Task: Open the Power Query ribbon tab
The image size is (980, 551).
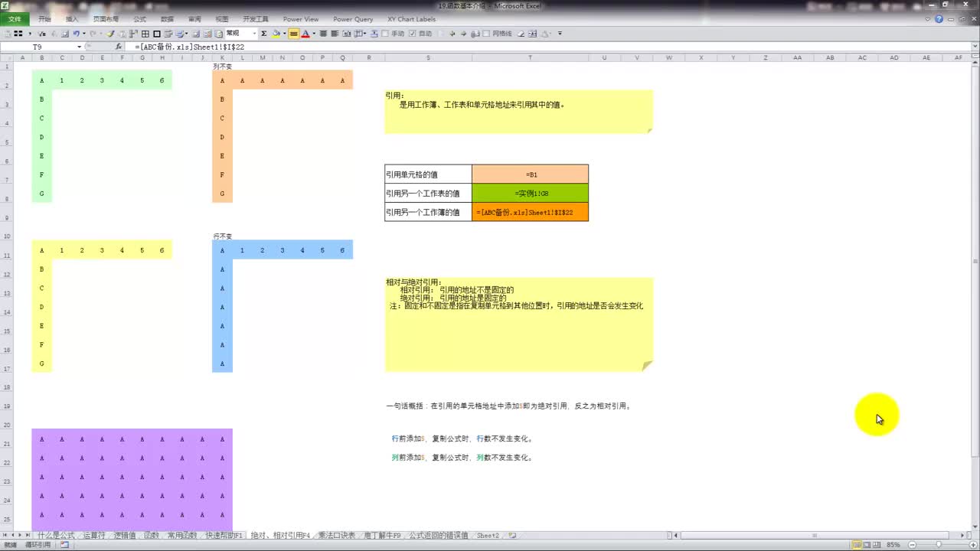Action: 353,19
